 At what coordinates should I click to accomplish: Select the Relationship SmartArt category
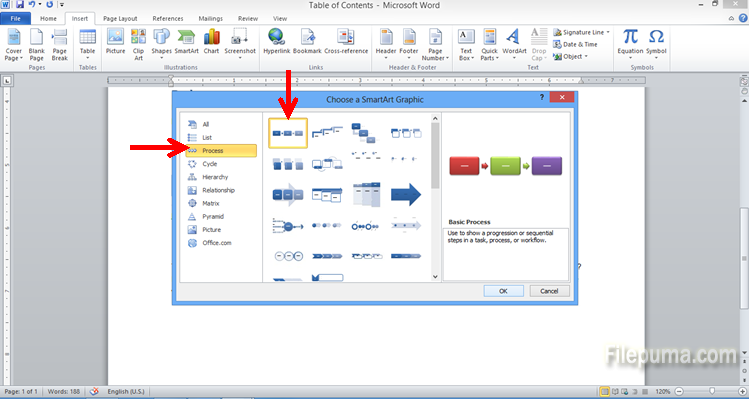pyautogui.click(x=221, y=190)
